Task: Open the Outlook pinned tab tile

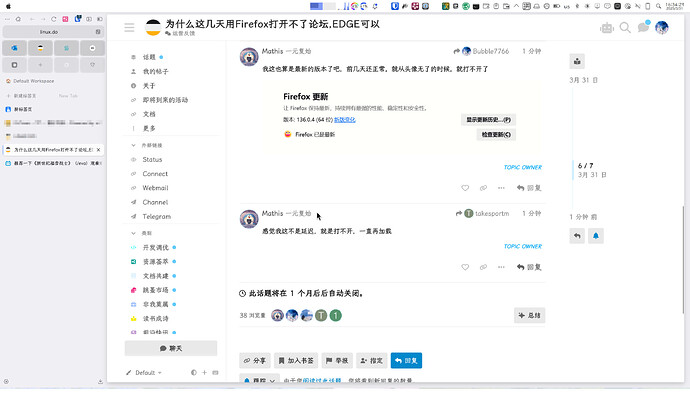Action: point(15,48)
